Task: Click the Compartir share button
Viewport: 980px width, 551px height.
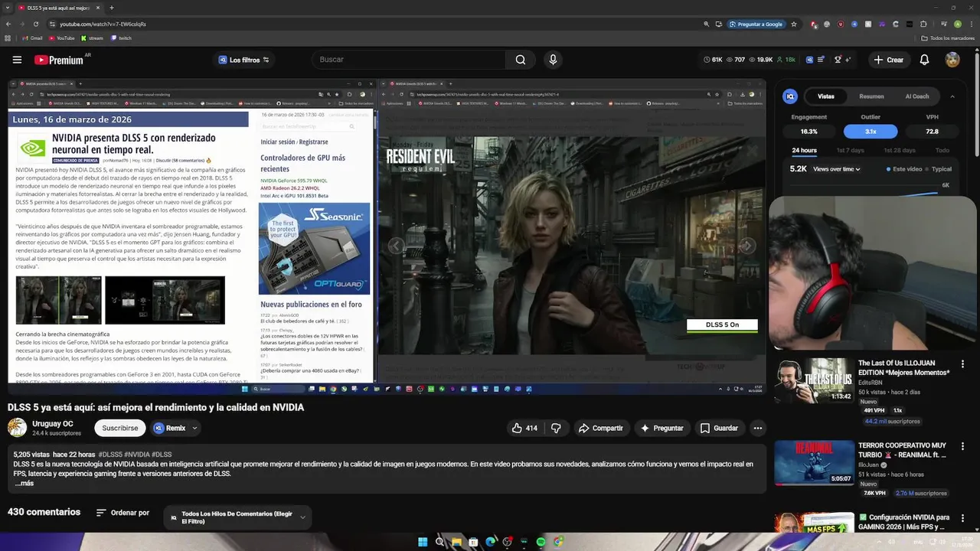Action: pos(600,428)
